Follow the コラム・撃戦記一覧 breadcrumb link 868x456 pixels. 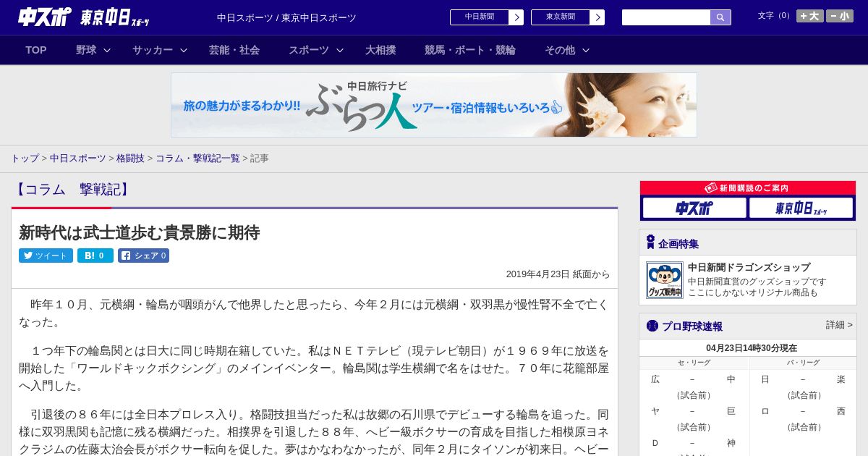(x=197, y=159)
